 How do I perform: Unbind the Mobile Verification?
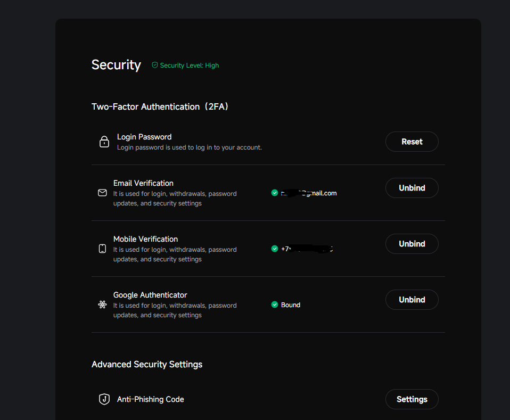tap(412, 244)
